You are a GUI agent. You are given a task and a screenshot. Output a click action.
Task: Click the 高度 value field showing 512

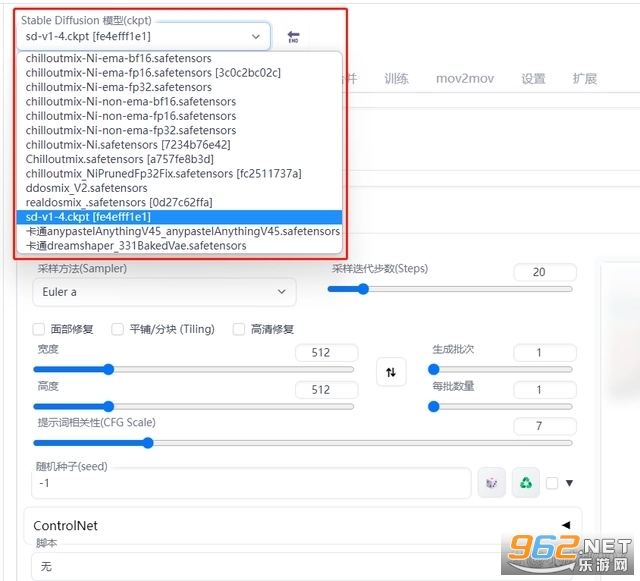click(x=327, y=390)
